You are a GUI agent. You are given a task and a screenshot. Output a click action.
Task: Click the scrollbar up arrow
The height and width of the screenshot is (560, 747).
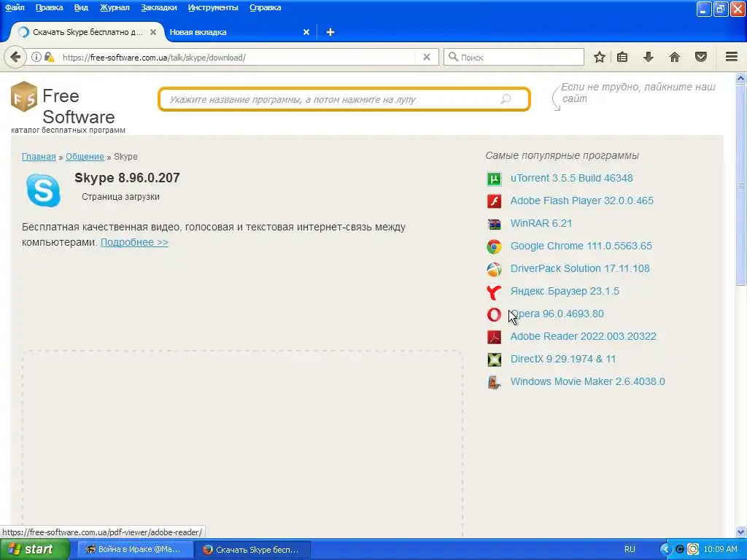[740, 79]
